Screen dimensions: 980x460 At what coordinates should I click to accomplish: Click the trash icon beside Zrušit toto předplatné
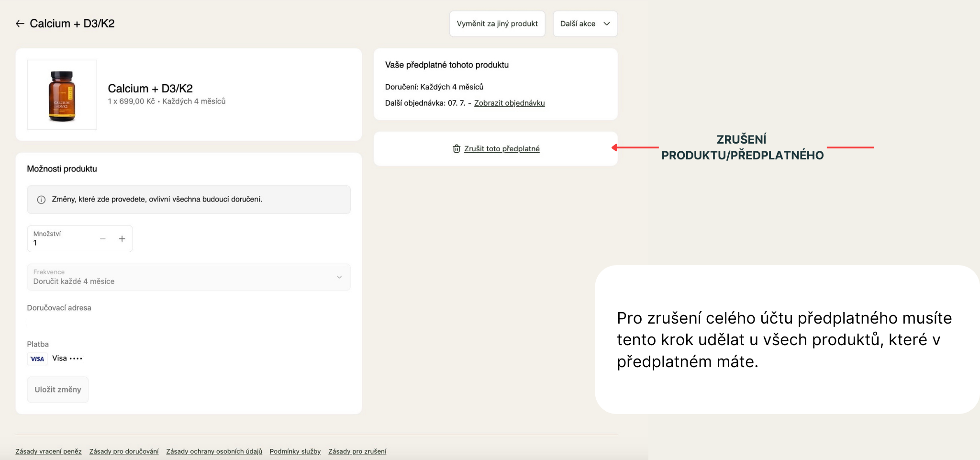pyautogui.click(x=457, y=149)
